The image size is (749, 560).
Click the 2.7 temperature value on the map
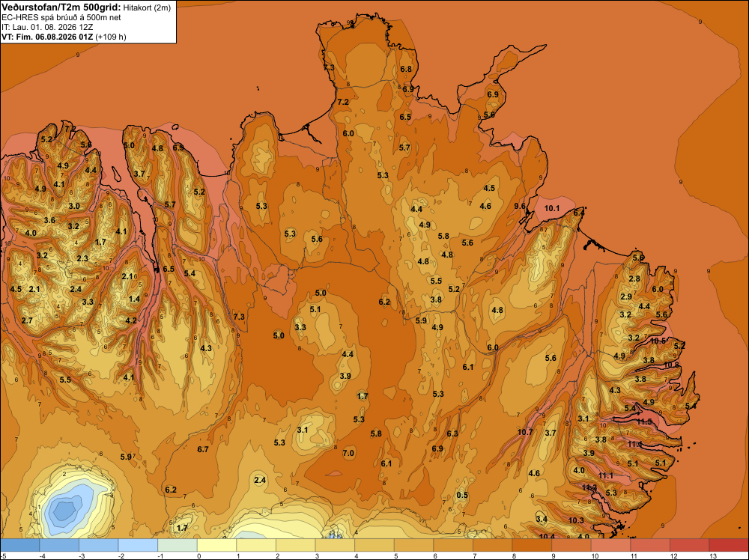[x=27, y=320]
